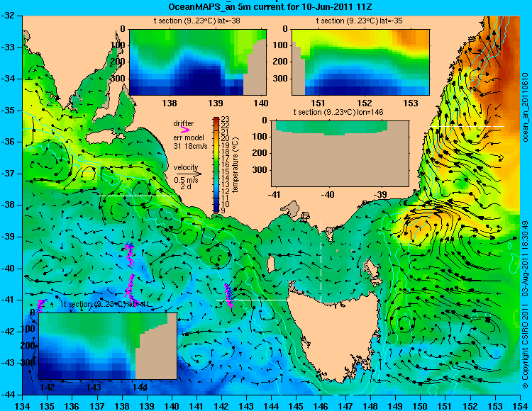Click the '2 d' duration label
The image size is (532, 411).
pyautogui.click(x=185, y=186)
